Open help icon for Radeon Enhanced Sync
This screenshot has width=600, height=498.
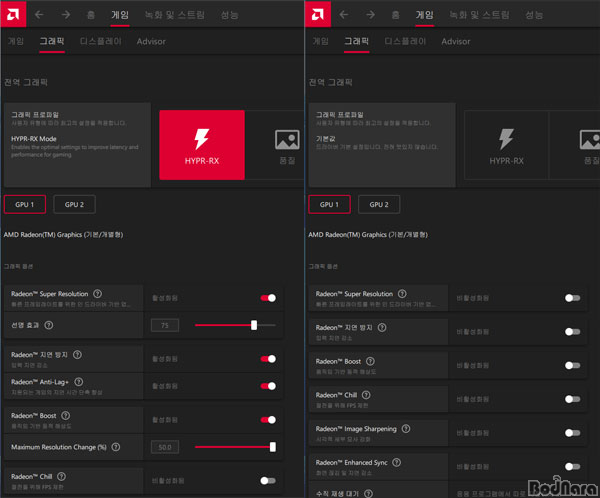(397, 462)
